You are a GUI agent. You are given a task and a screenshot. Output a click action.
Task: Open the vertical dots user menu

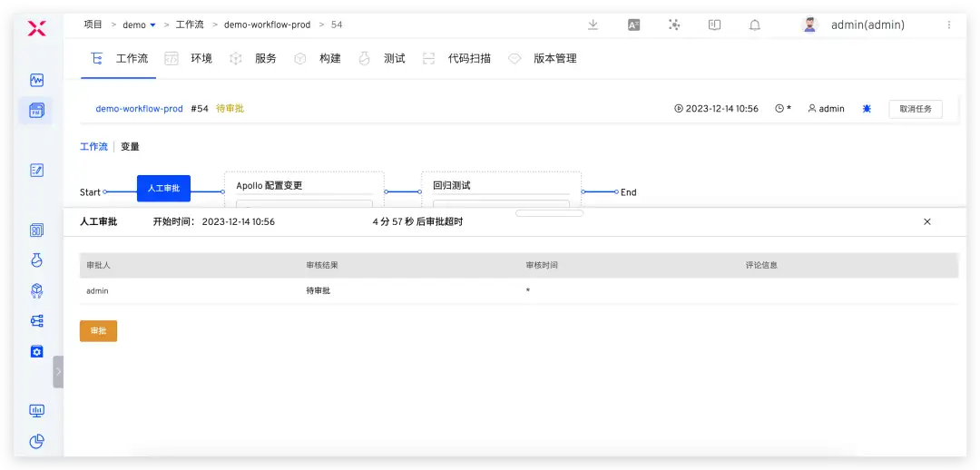click(949, 25)
